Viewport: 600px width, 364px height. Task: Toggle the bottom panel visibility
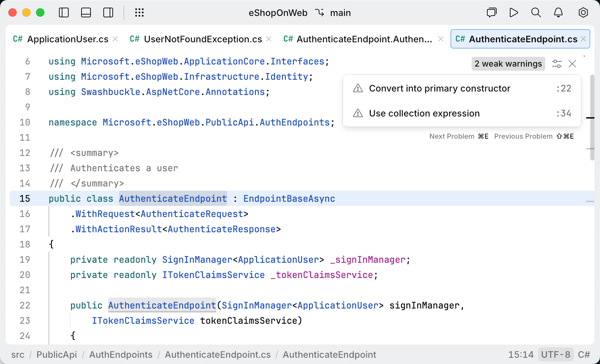(x=86, y=12)
